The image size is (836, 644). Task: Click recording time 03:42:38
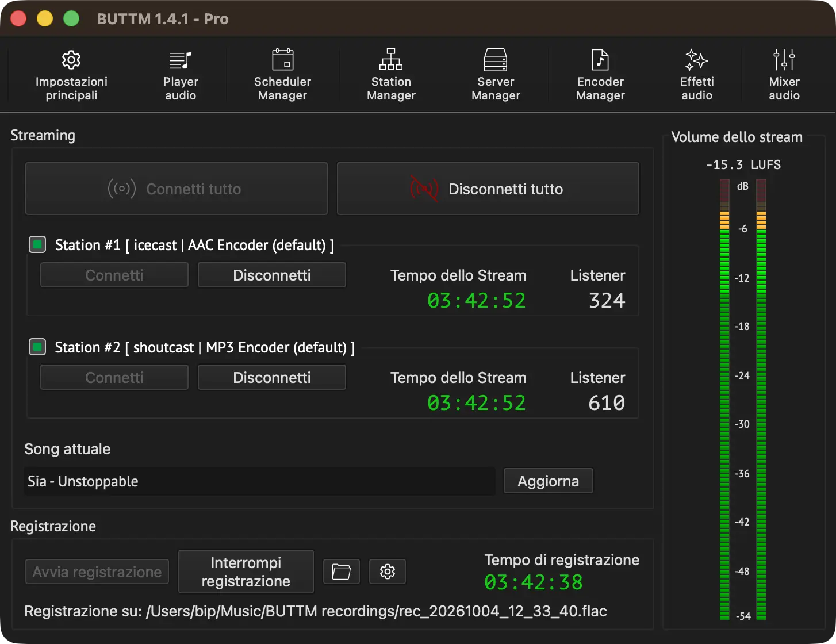click(x=534, y=582)
